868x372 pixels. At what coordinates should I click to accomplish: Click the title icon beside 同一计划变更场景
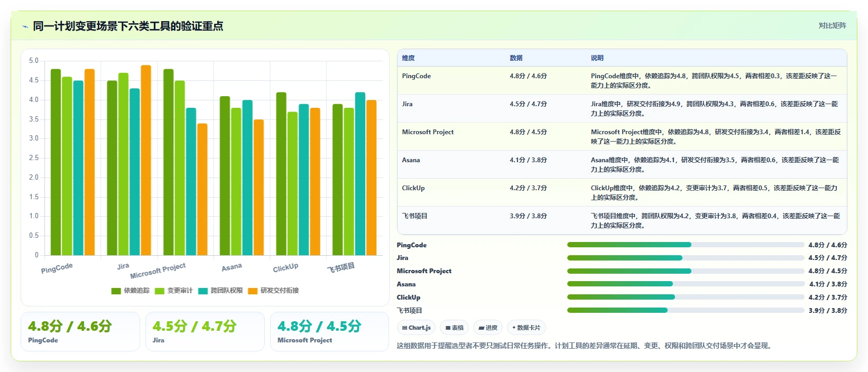pyautogui.click(x=25, y=26)
